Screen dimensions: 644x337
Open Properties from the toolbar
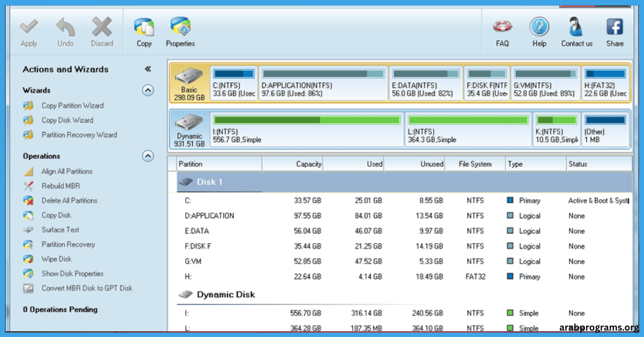coord(180,26)
